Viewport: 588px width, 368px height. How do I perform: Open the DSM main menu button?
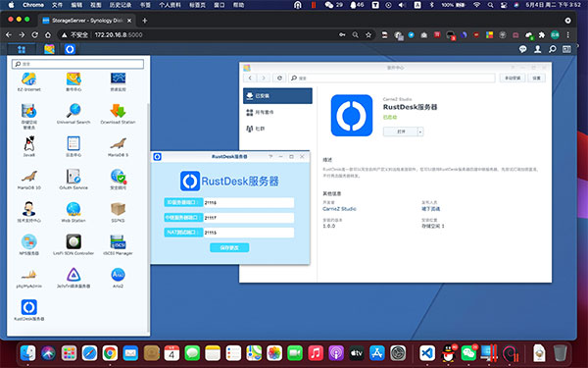coord(22,49)
